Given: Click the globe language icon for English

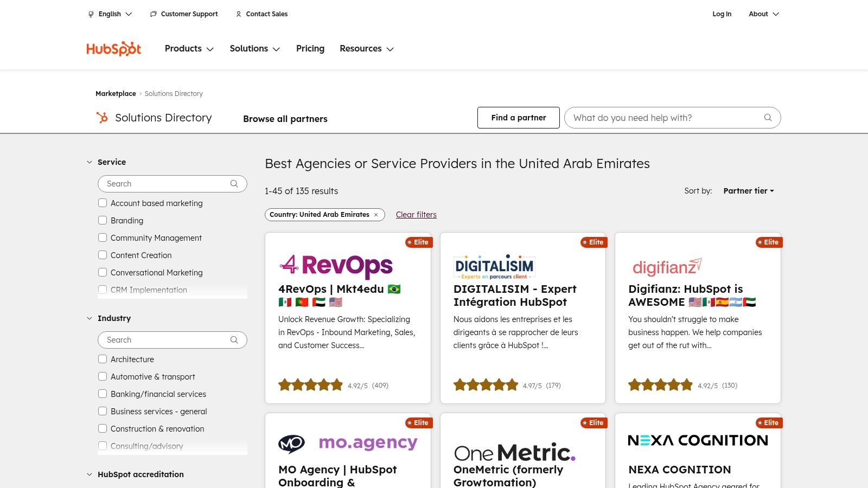Looking at the screenshot, I should [x=91, y=14].
